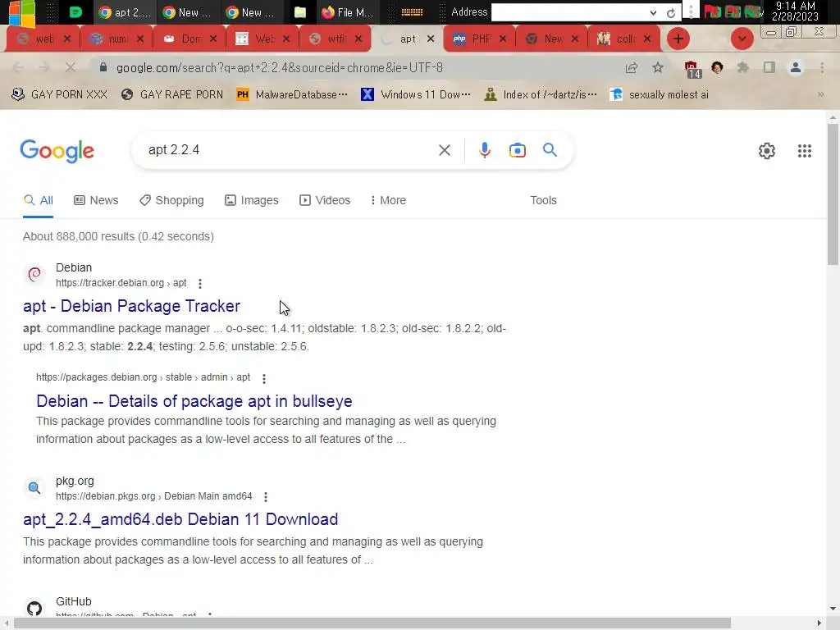Viewport: 840px width, 630px height.
Task: Clear the Google search query
Action: tap(444, 150)
